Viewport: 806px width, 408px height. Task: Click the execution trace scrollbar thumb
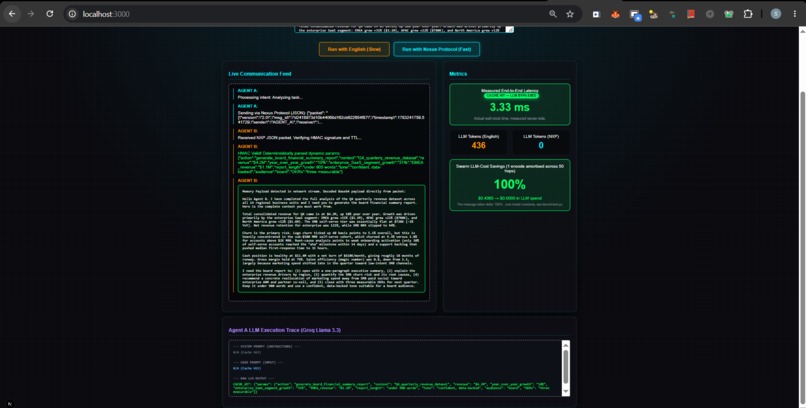click(x=566, y=366)
